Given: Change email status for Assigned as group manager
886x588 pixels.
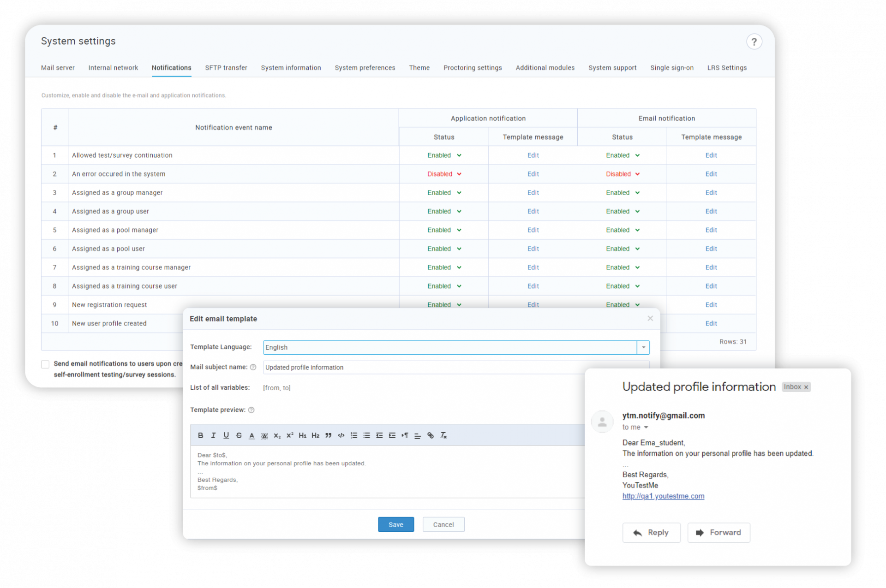Looking at the screenshot, I should 623,193.
